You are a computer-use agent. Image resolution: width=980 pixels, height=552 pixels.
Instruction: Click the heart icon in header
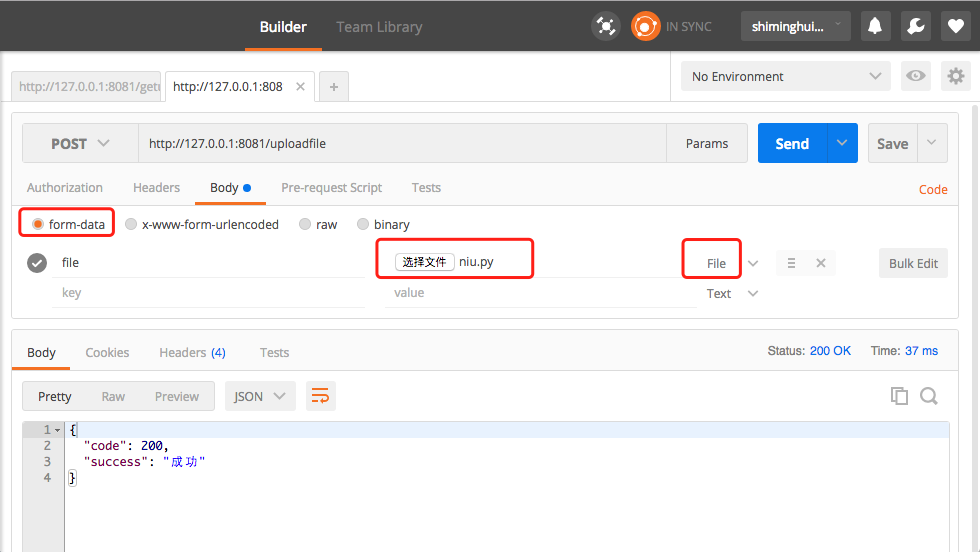[956, 26]
